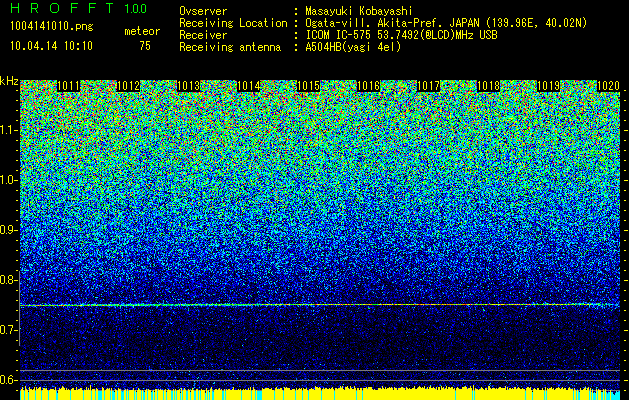629x400 pixels.
Task: Click the Ogata-vill. Akita-Pref. JAPAN location text
Action: click(x=446, y=23)
